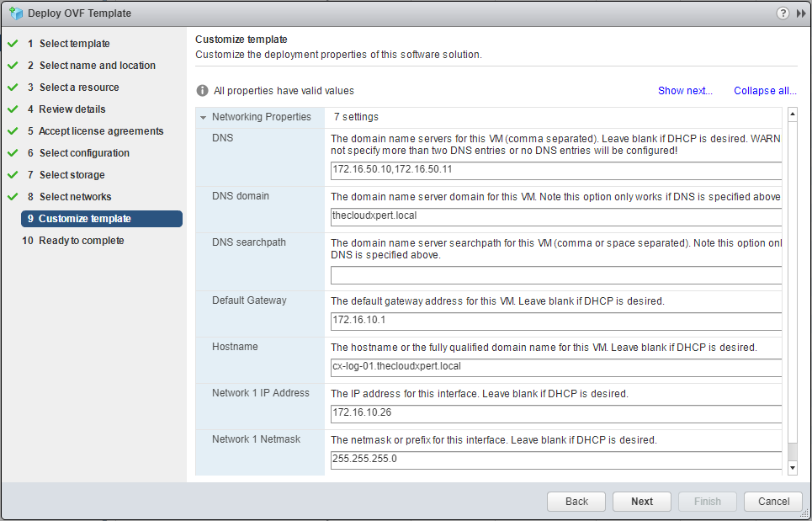Screen dimensions: 812x521
Task: Click the Collapse all link
Action: coord(765,91)
